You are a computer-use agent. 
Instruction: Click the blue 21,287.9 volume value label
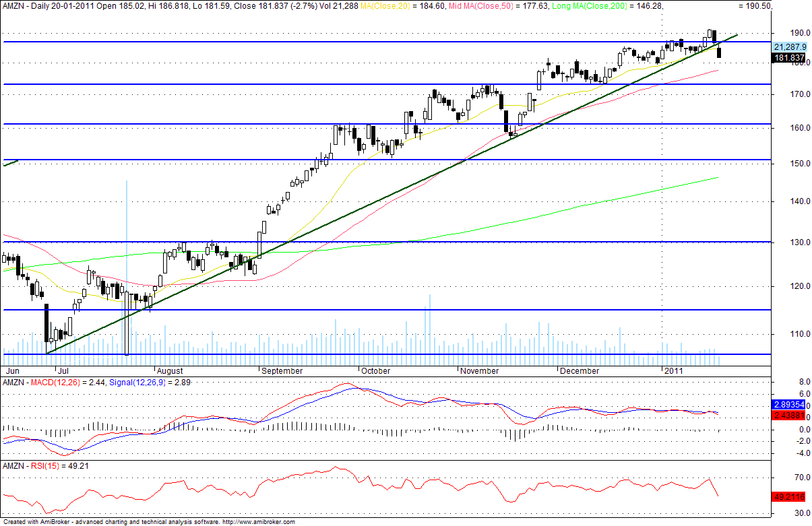pyautogui.click(x=791, y=47)
